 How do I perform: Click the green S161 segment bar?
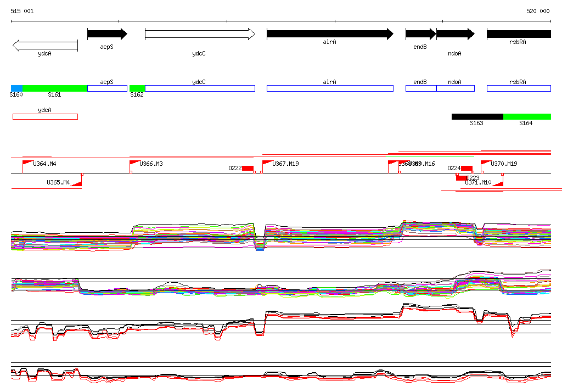[55, 88]
